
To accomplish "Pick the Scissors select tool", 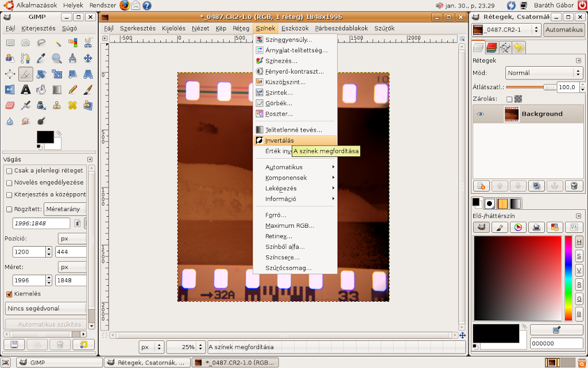I will [88, 43].
